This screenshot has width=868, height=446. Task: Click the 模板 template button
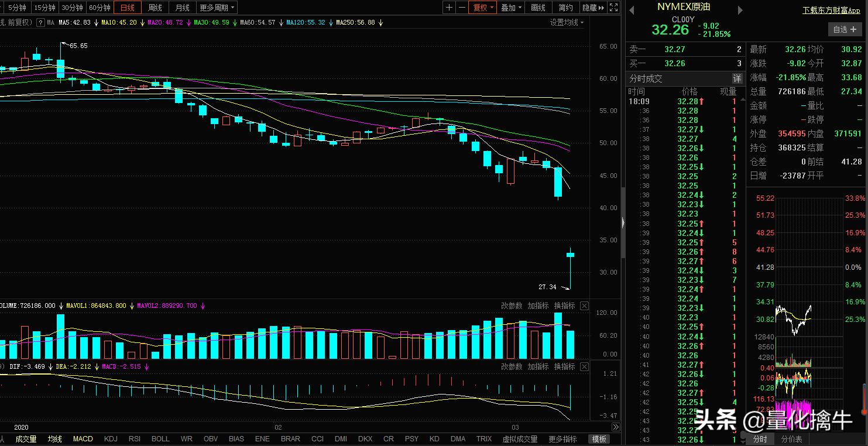(x=599, y=439)
